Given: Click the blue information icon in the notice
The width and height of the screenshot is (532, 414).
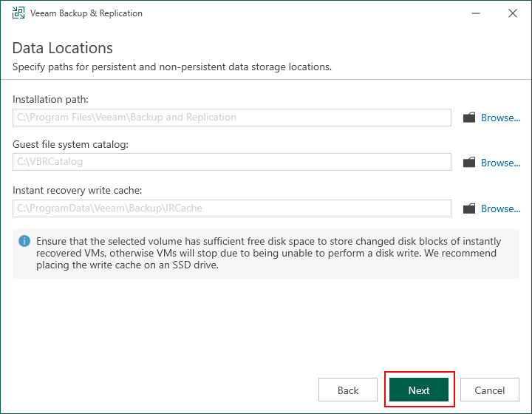Looking at the screenshot, I should pyautogui.click(x=24, y=241).
